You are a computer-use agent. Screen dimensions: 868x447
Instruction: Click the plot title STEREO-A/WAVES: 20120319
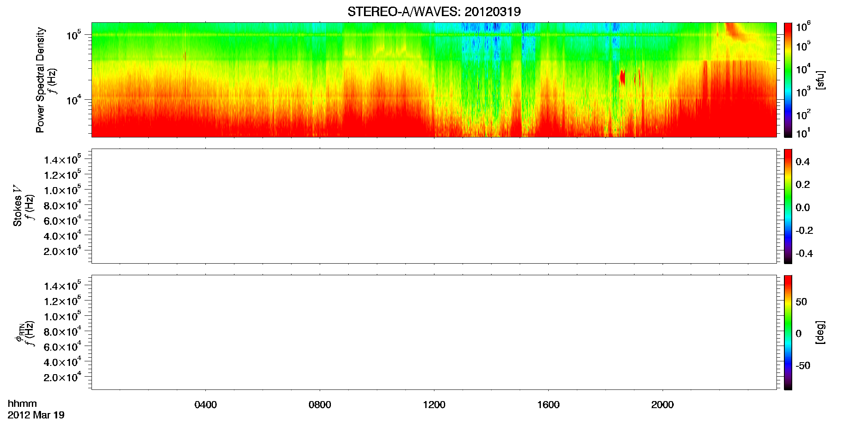(434, 12)
